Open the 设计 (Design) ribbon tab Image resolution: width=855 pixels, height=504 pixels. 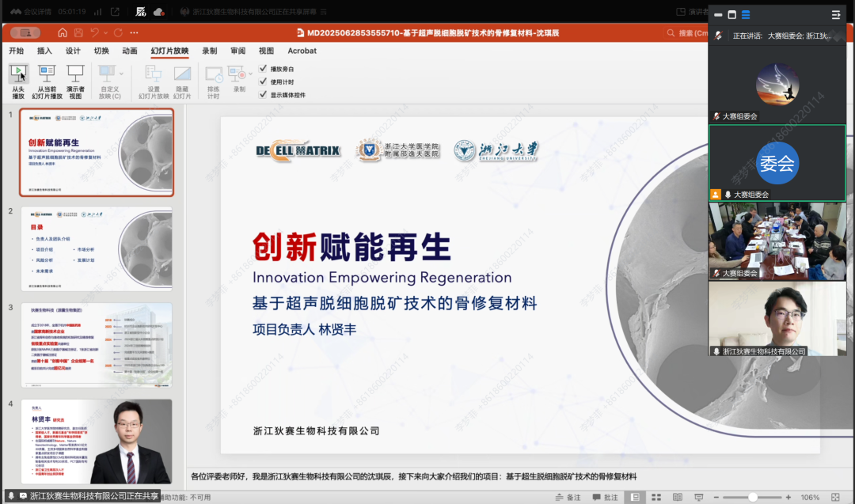tap(73, 51)
